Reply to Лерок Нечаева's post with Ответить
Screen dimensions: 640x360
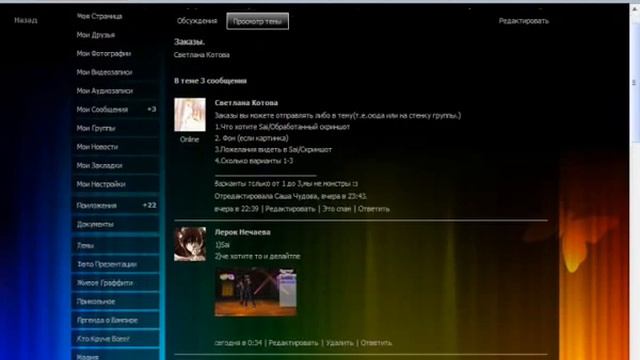point(376,343)
